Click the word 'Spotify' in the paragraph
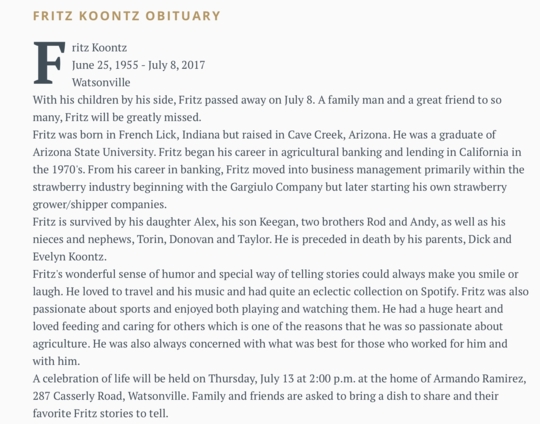 438,292
